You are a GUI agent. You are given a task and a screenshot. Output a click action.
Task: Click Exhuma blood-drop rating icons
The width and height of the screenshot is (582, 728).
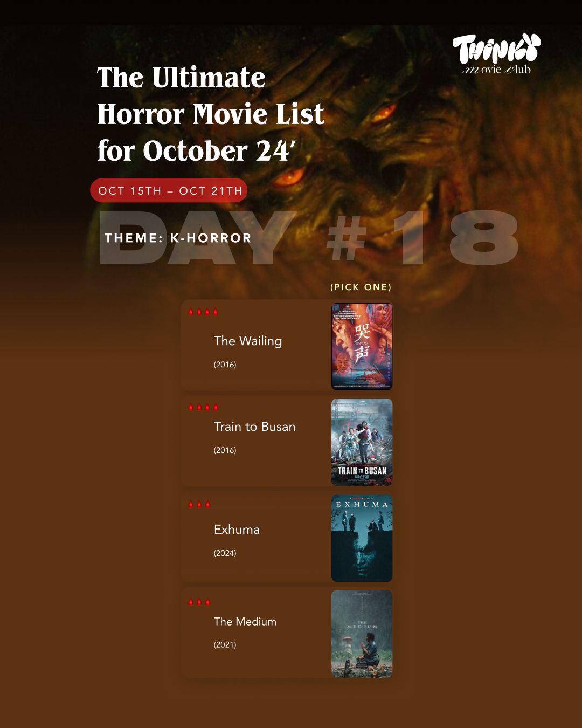click(x=199, y=505)
